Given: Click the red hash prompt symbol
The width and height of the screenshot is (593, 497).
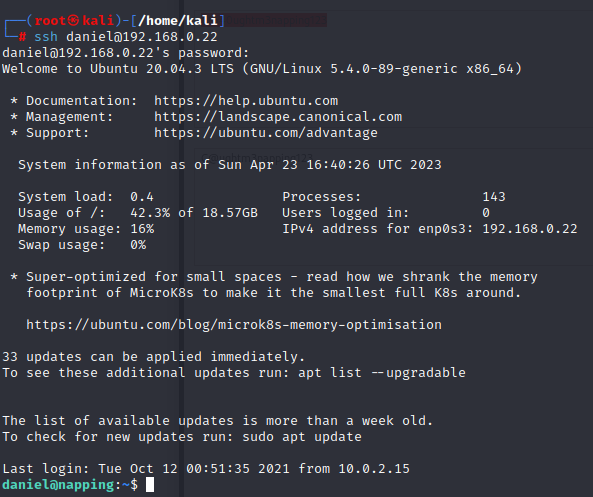Looking at the screenshot, I should [x=22, y=37].
